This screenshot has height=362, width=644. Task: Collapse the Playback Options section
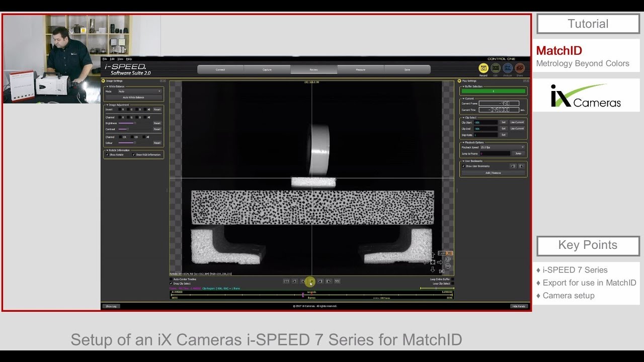(463, 142)
